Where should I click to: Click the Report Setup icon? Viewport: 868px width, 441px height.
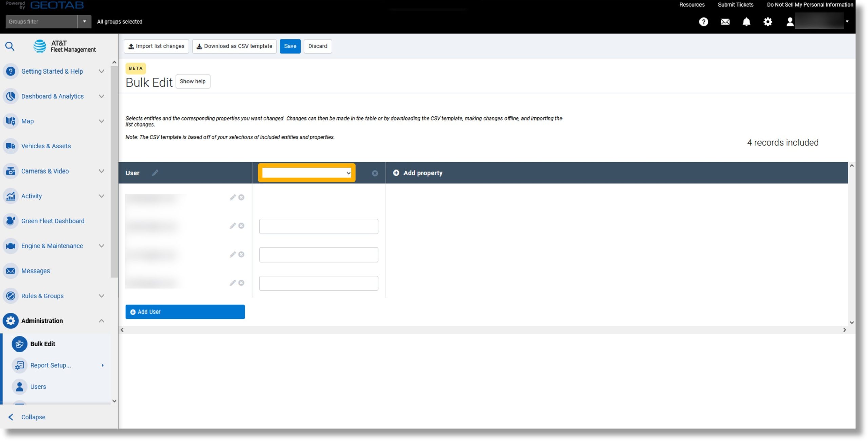(19, 365)
